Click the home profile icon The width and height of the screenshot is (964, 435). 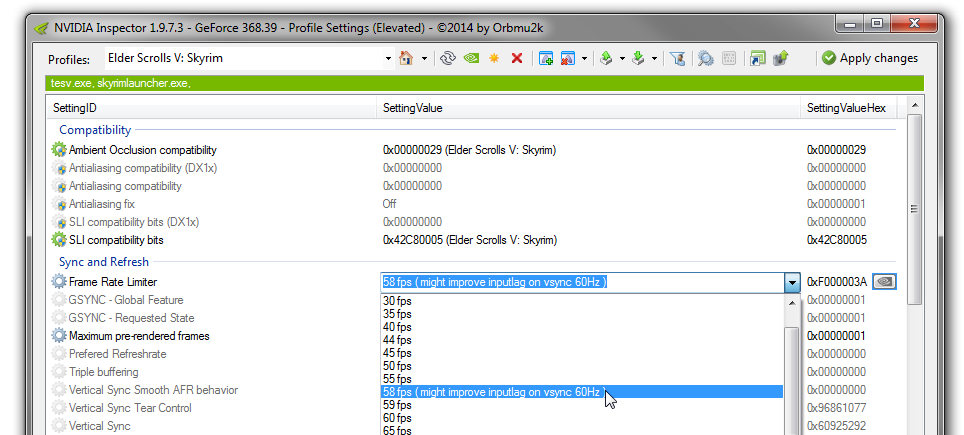tap(406, 58)
